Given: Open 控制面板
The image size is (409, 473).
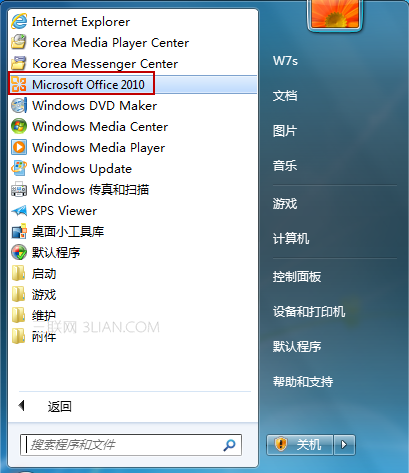Looking at the screenshot, I should point(297,277).
